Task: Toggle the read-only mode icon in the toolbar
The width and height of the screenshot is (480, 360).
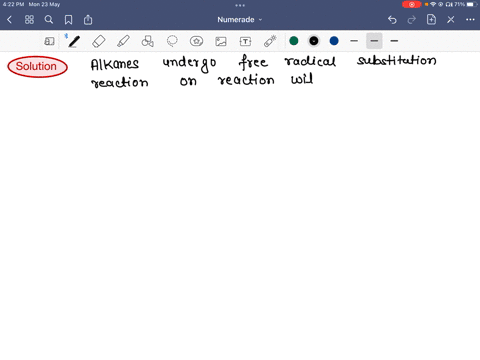Action: (49, 41)
